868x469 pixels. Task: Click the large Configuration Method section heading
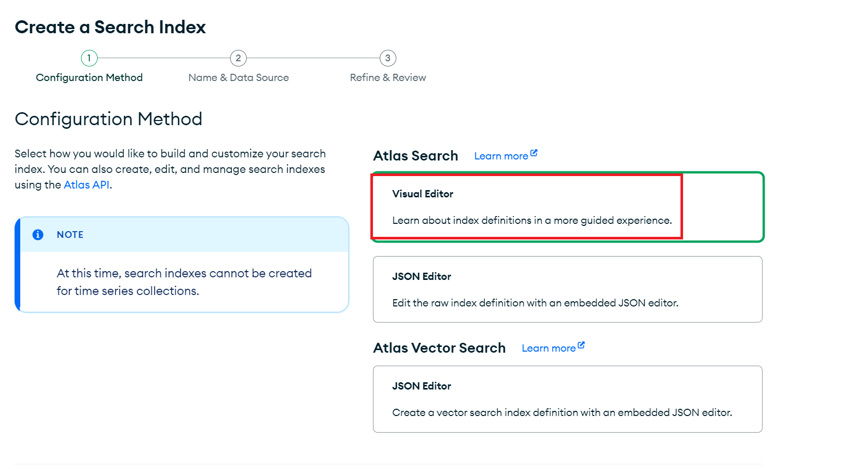109,119
